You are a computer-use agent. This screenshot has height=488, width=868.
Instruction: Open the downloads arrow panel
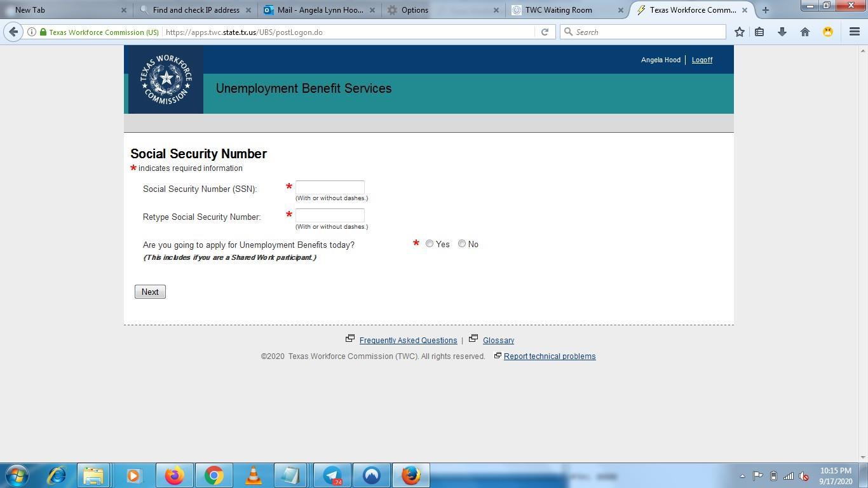(782, 32)
